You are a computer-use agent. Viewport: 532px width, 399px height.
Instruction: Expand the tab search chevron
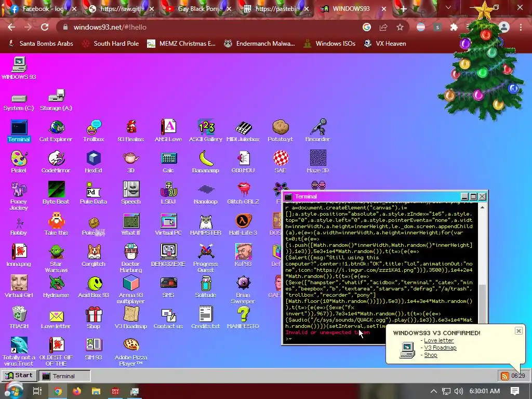(448, 7)
